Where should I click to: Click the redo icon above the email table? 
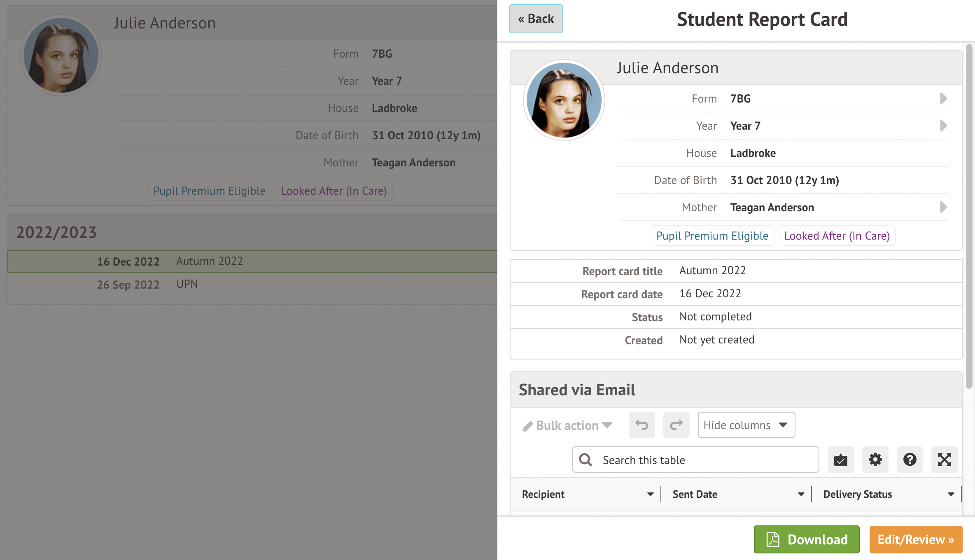tap(676, 425)
